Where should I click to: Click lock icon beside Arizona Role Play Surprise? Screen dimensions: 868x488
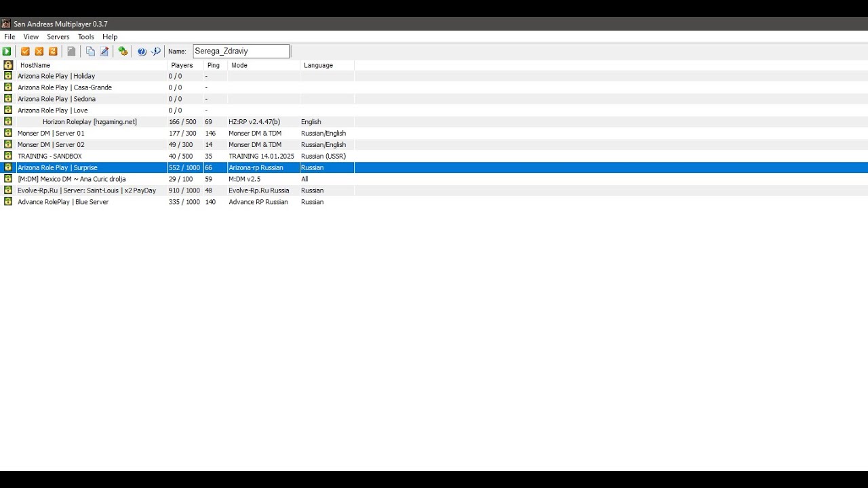[x=8, y=167]
